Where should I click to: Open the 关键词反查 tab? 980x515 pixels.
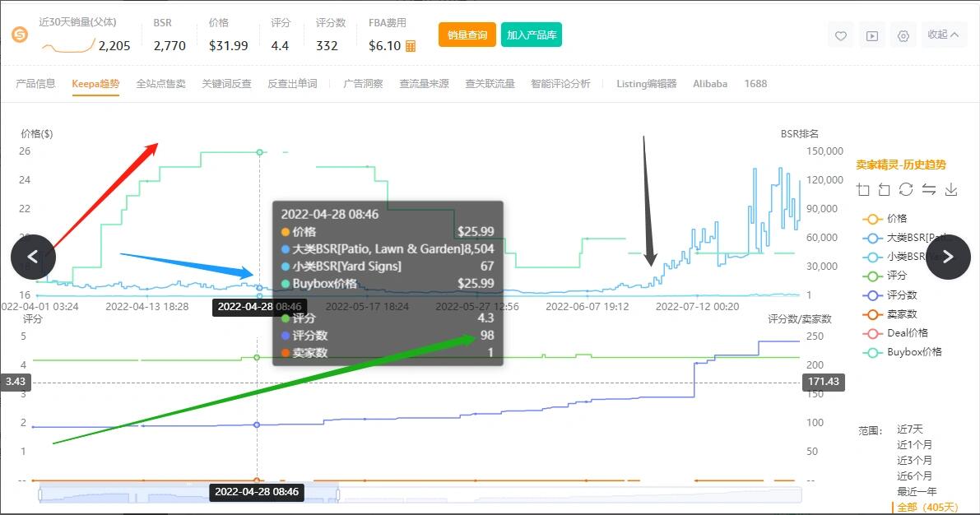click(226, 84)
